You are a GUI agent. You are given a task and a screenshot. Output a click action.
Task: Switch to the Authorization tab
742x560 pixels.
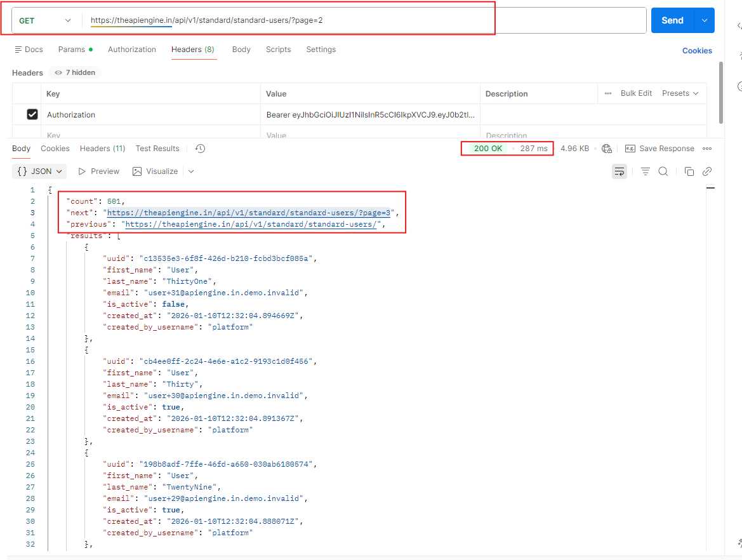pyautogui.click(x=131, y=50)
